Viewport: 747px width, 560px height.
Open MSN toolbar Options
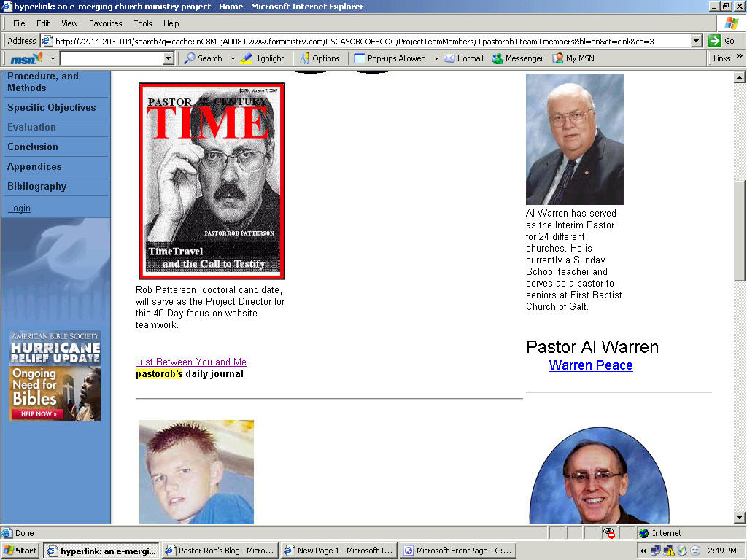coord(320,58)
